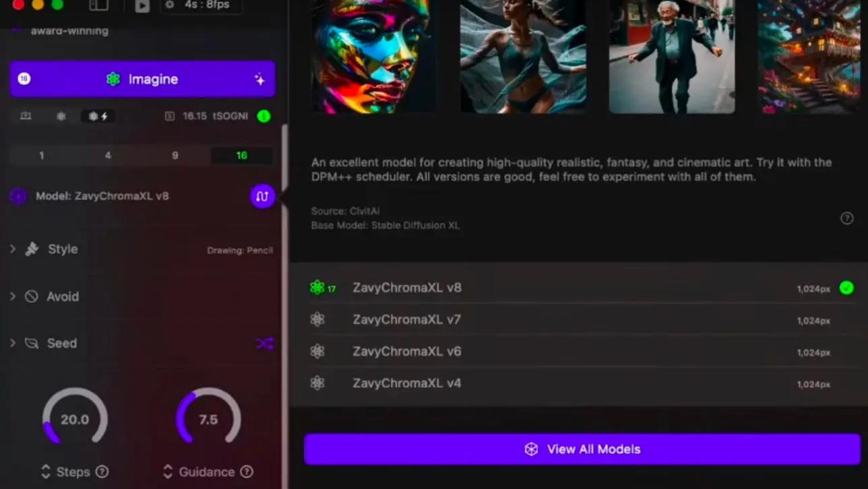This screenshot has width=868, height=489.
Task: Click the Drawing: Pencil style value
Action: tap(240, 251)
